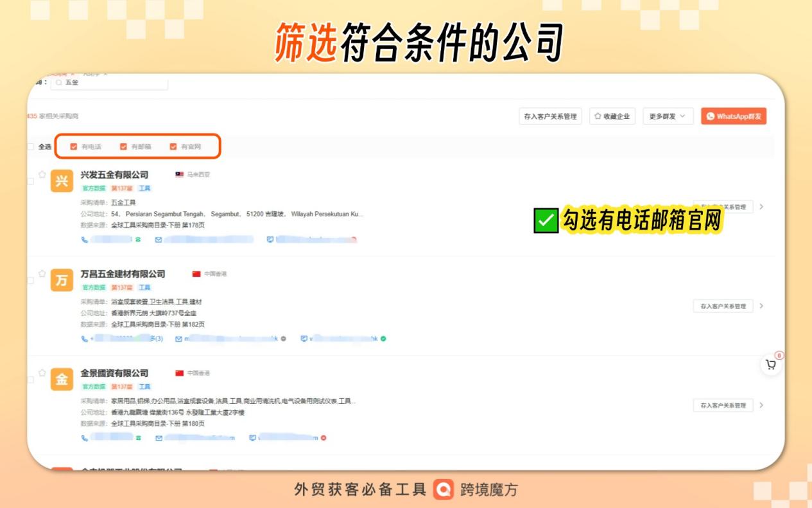
Task: Click the red invalid icon after 金景's website
Action: pos(324,438)
